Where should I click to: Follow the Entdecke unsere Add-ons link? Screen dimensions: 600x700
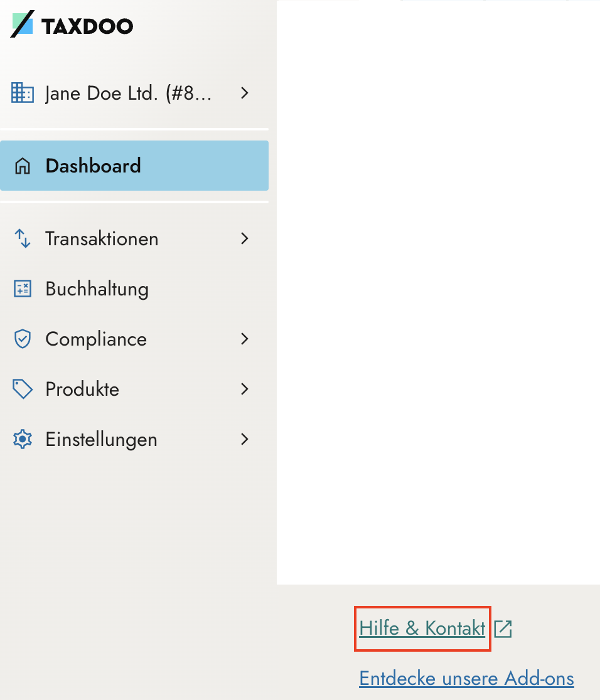466,679
